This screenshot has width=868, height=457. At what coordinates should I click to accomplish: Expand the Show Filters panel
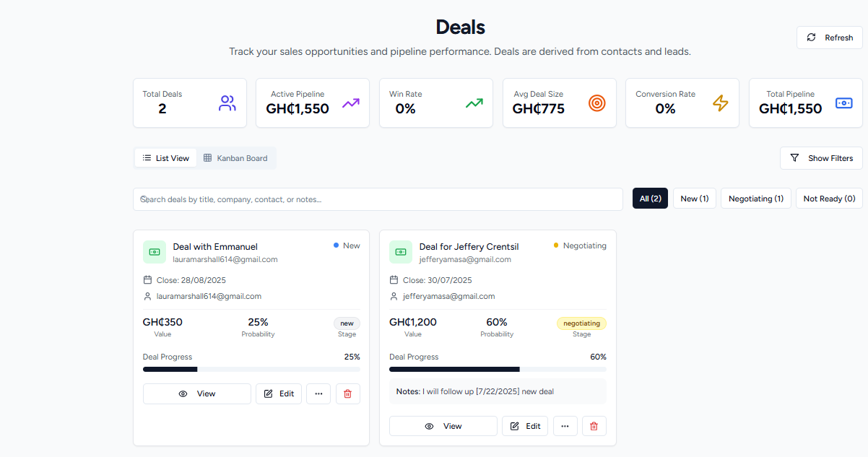click(821, 158)
